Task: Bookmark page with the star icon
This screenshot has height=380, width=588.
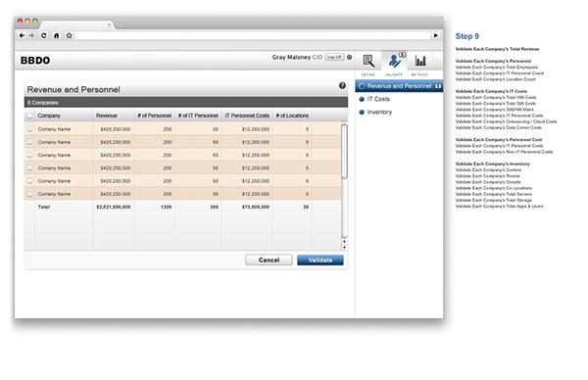Action: coord(69,35)
